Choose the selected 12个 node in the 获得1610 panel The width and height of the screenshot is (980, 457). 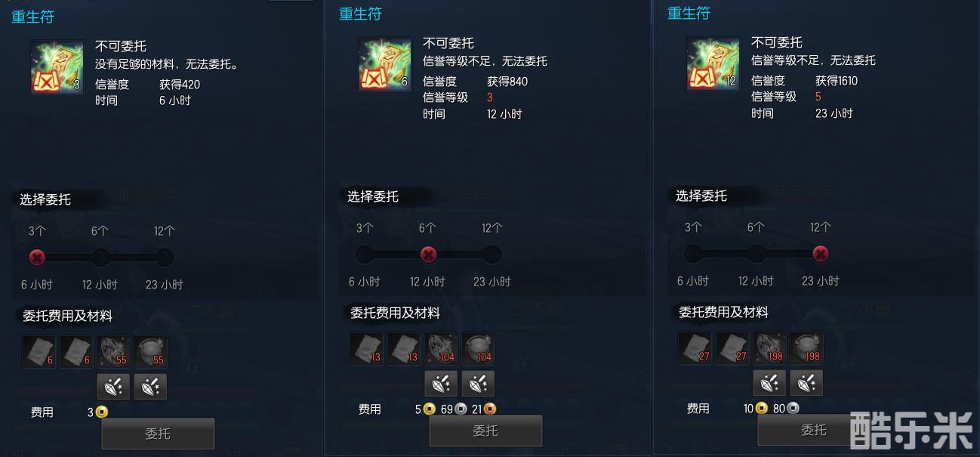point(820,253)
